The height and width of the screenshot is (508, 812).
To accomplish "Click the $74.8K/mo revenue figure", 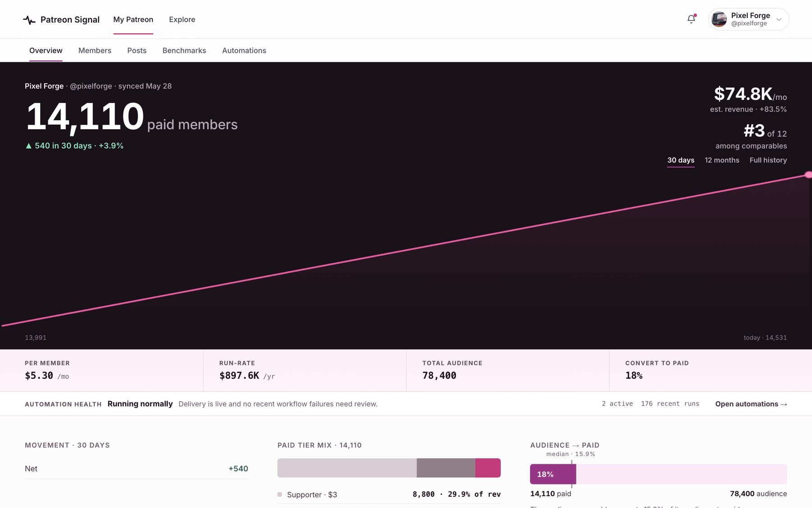I will [x=750, y=94].
